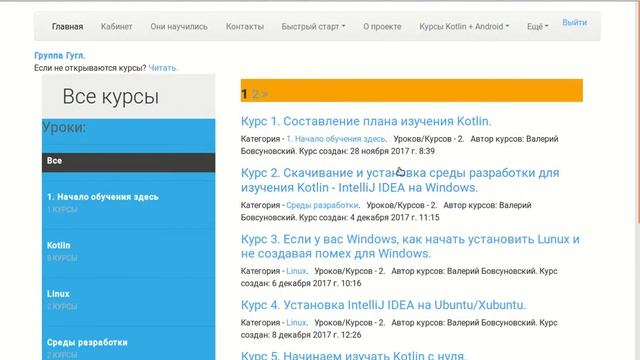Click Linux category link under Курс 3
Screen dimensions: 640x360
[x=296, y=271]
